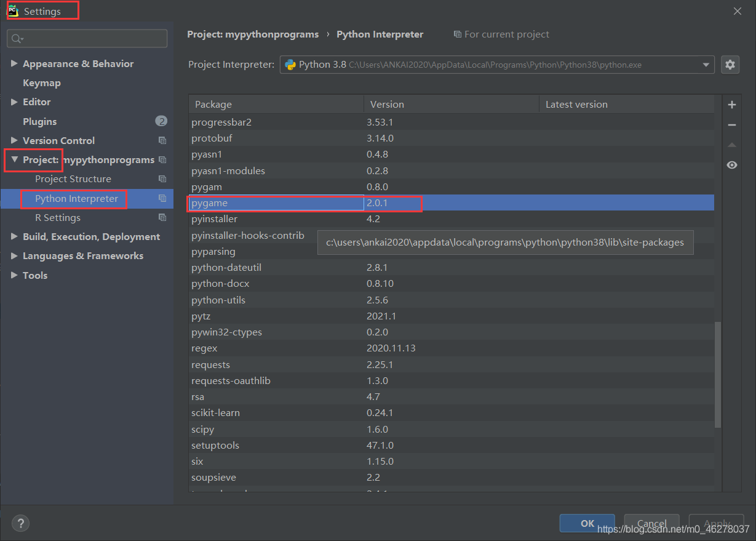
Task: Expand the Tools section
Action: [x=14, y=275]
